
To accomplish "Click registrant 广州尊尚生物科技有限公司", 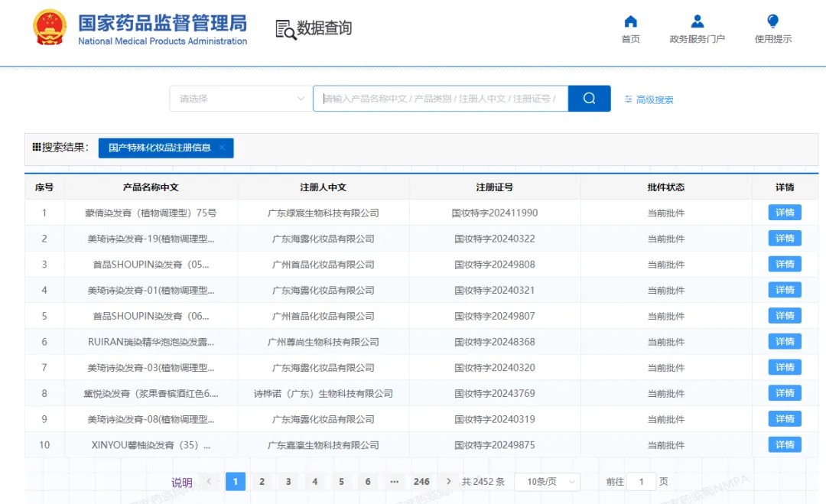I will click(323, 342).
